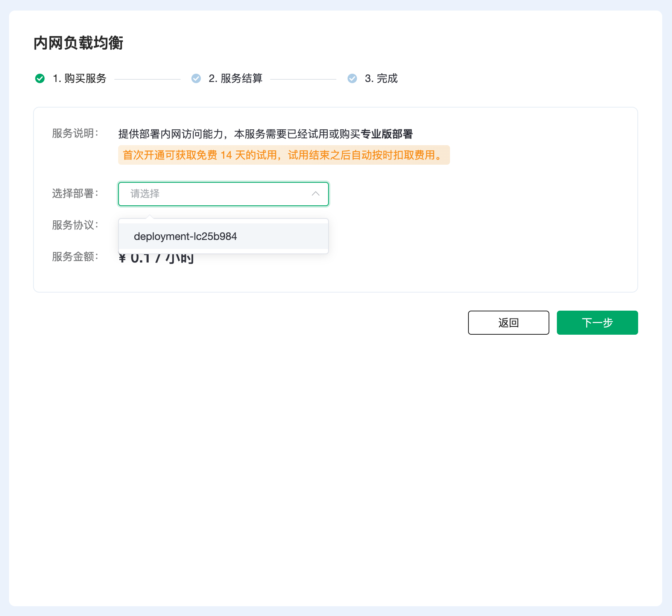672x616 pixels.
Task: Click the 内网负载均衡 page title
Action: click(x=78, y=43)
